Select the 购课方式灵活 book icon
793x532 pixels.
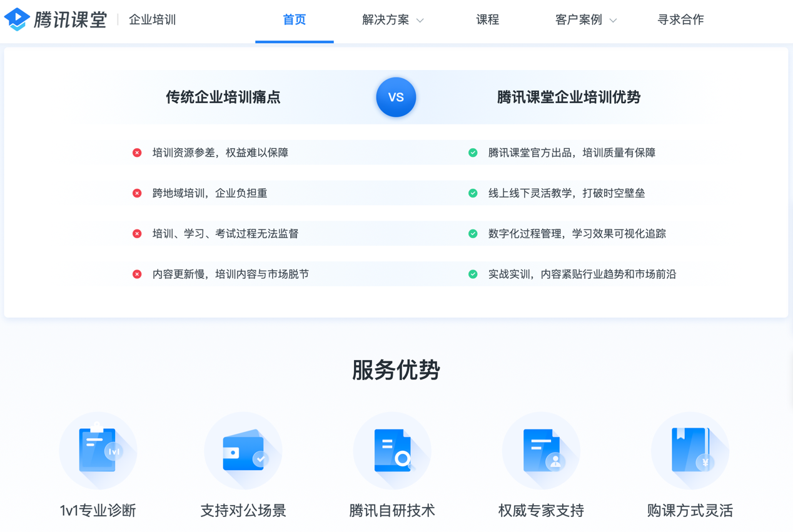690,450
